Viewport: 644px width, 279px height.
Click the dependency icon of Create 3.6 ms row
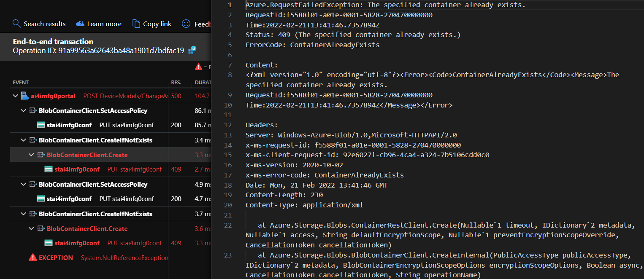pos(41,228)
